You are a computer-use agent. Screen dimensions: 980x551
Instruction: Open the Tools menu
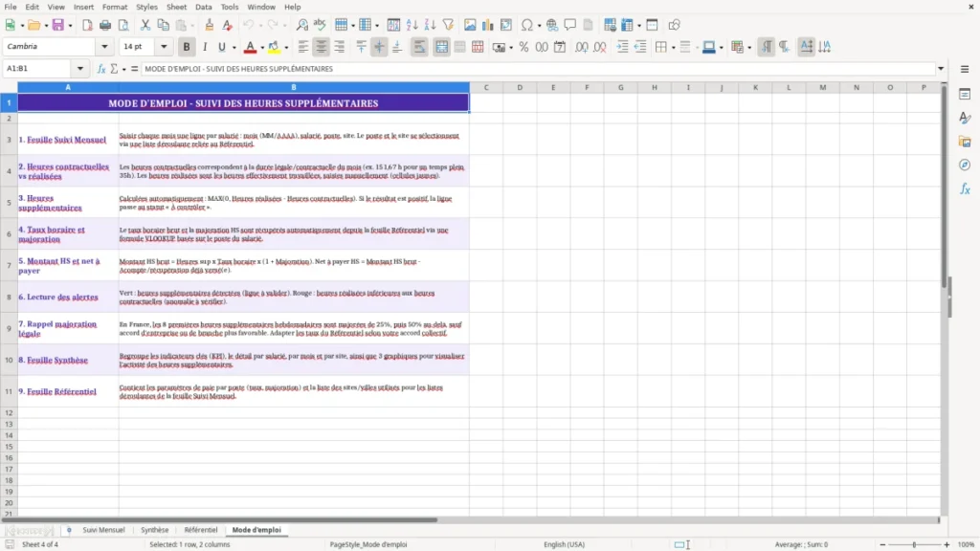[230, 7]
